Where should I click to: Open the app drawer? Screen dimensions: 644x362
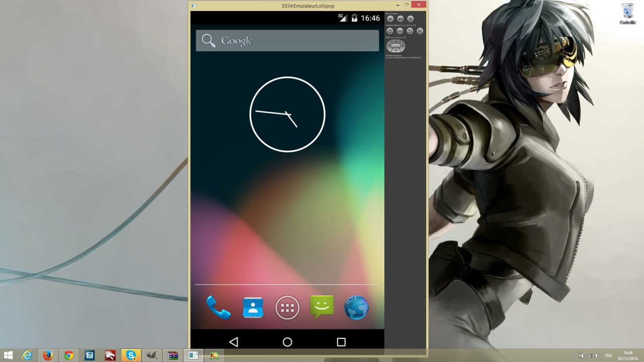(x=287, y=307)
